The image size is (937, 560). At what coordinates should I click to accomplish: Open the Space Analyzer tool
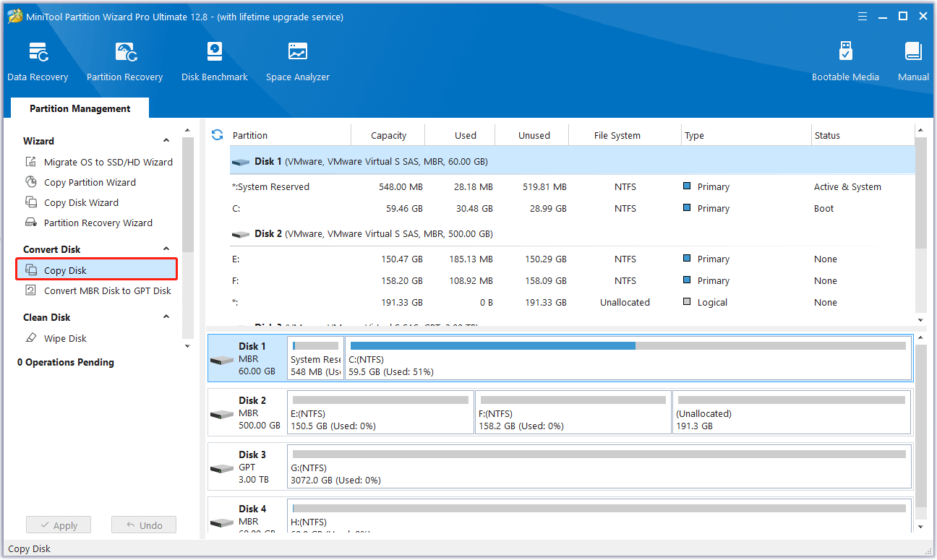[x=298, y=62]
